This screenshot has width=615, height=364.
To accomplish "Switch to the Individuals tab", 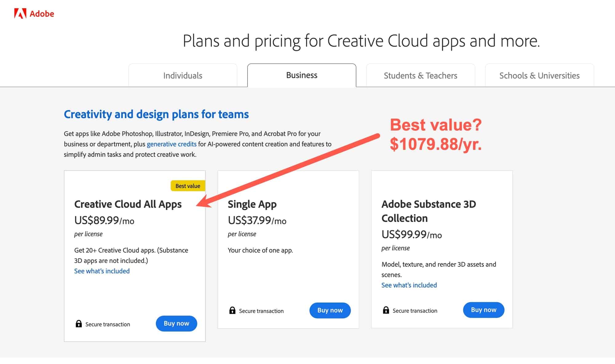I will point(183,76).
